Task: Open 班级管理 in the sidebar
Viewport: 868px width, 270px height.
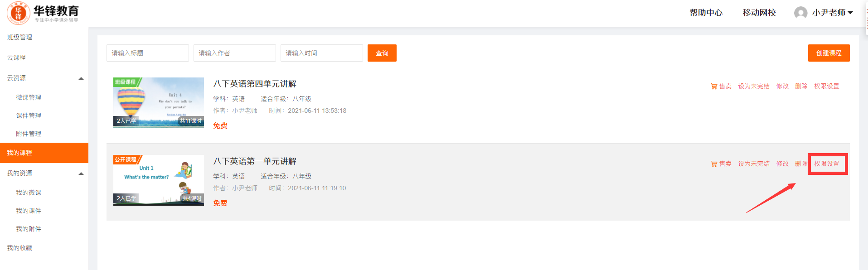Action: tap(19, 37)
